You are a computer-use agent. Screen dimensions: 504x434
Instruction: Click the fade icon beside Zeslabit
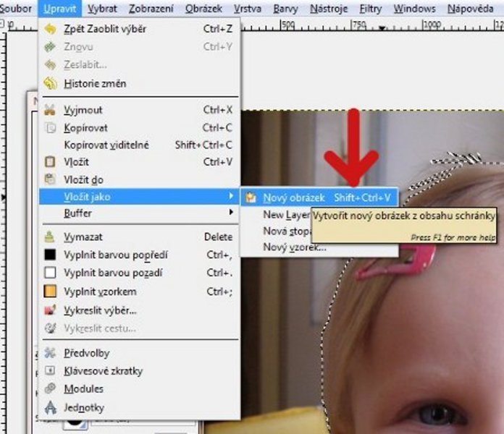pos(50,65)
